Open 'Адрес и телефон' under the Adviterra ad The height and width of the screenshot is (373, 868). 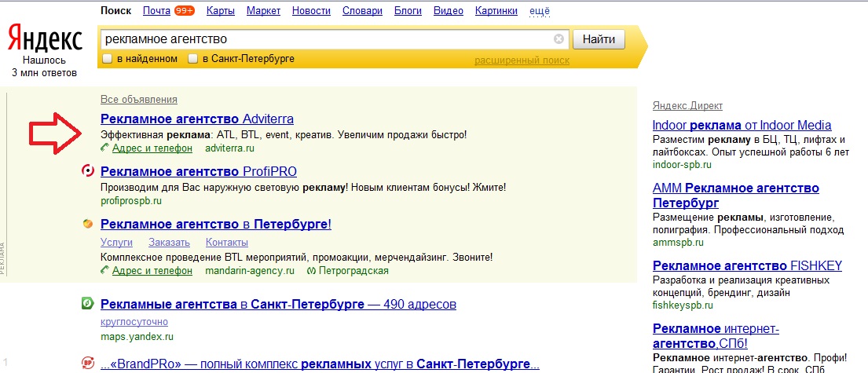[x=152, y=148]
